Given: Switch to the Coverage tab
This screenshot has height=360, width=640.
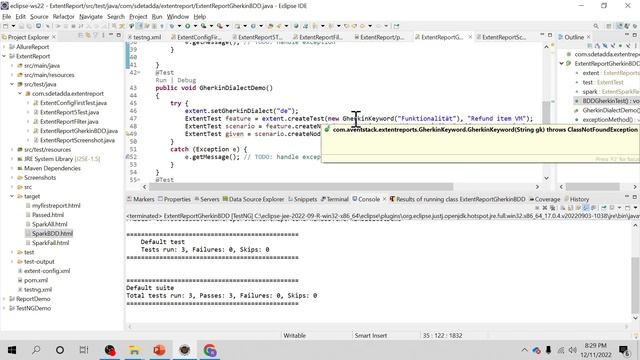Looking at the screenshot, I should 545,199.
